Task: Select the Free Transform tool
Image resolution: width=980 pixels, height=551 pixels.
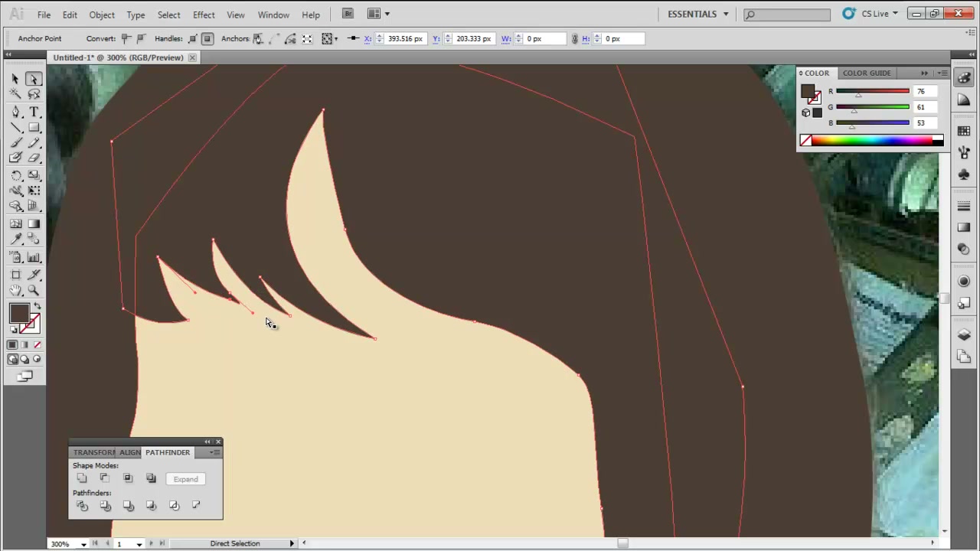Action: (x=34, y=191)
